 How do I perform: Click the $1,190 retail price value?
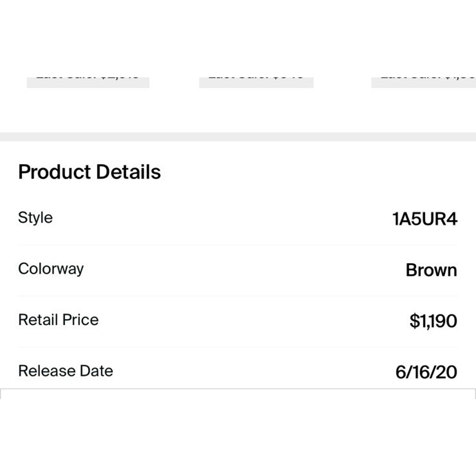coord(433,321)
